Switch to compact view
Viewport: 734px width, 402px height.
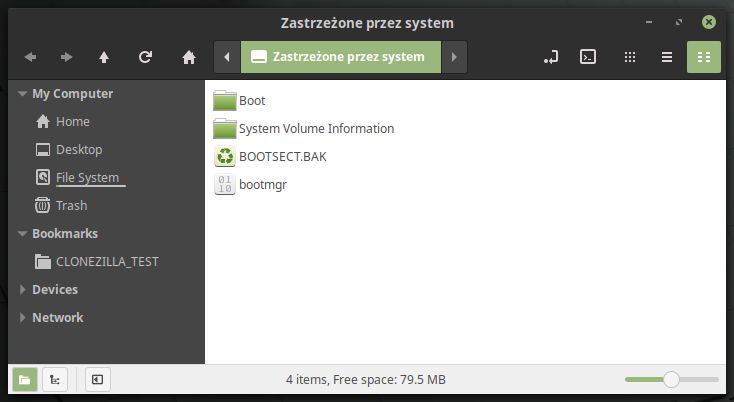point(704,57)
